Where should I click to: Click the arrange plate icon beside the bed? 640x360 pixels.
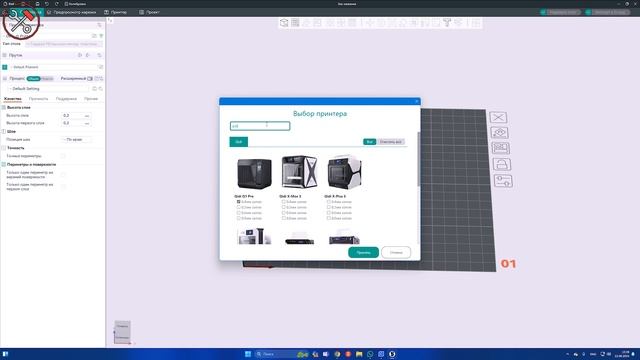click(500, 148)
